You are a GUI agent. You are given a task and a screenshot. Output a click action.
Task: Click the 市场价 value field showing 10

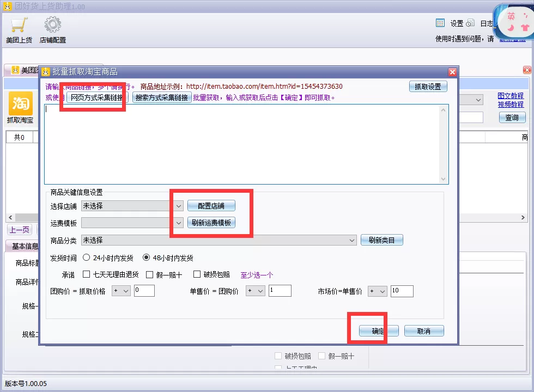402,291
